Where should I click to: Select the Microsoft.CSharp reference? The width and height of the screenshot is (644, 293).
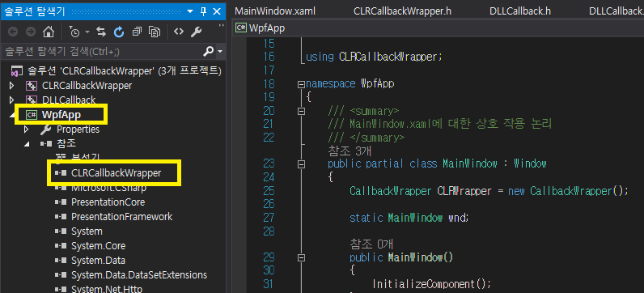(x=109, y=188)
